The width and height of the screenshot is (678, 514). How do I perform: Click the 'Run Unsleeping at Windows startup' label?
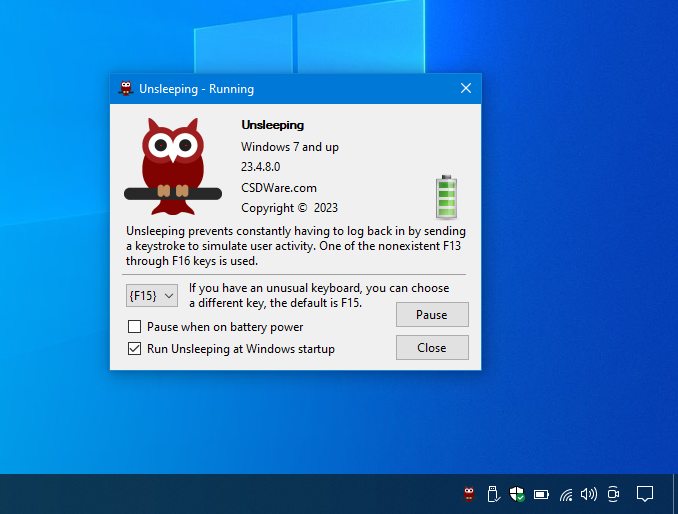241,349
